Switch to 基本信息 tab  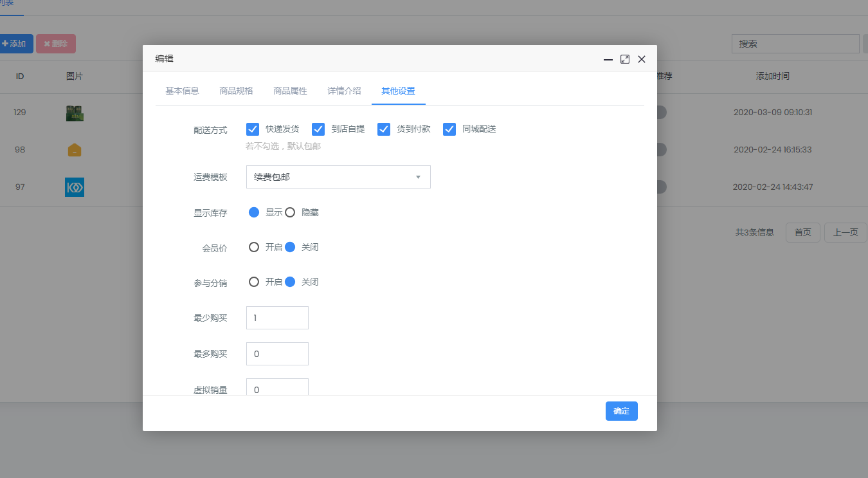click(182, 91)
